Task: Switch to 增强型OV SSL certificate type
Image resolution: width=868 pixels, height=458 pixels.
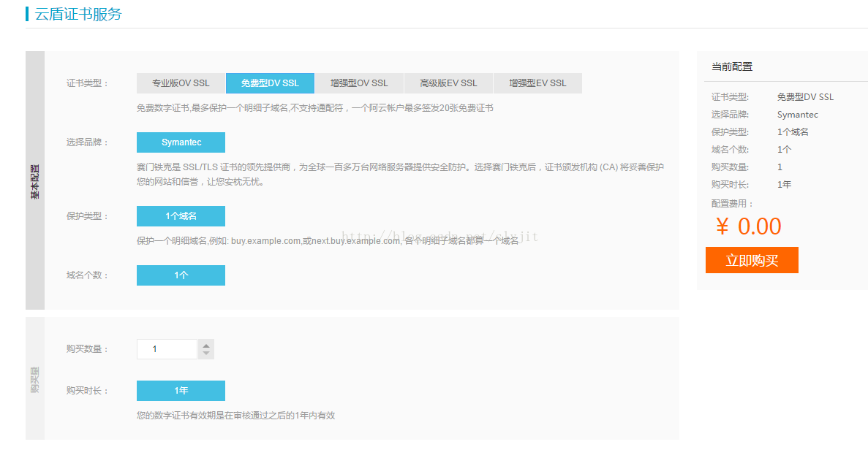Action: [x=359, y=83]
